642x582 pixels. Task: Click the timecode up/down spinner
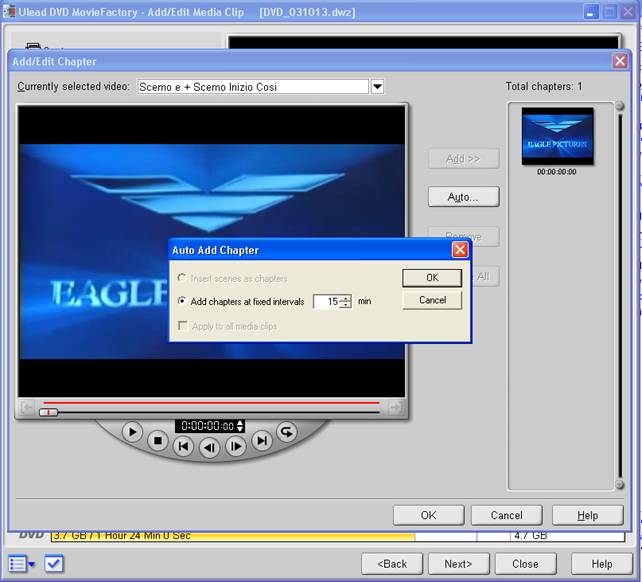[240, 426]
